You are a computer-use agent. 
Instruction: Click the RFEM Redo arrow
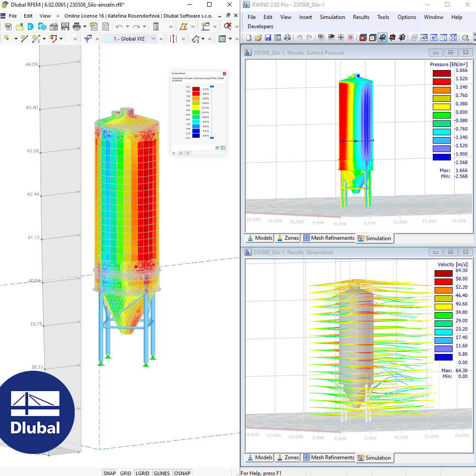point(136,27)
